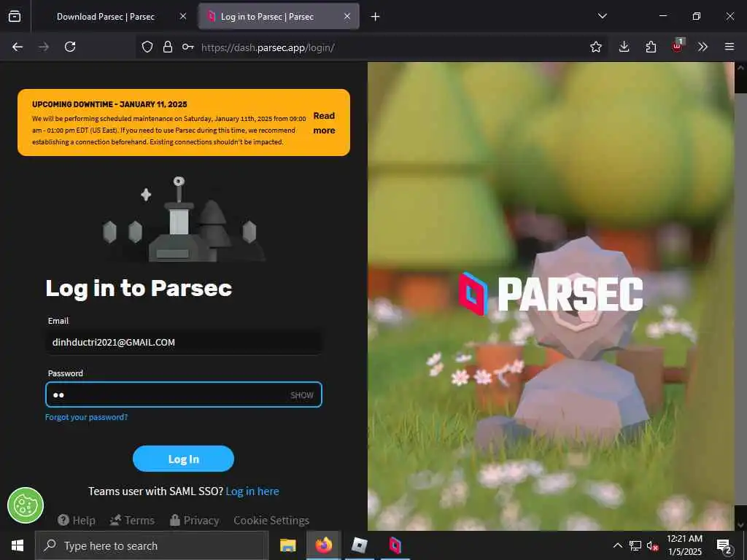Screen dimensions: 747x560
Task: Open the Firefox hamburger application menu
Action: click(x=729, y=47)
